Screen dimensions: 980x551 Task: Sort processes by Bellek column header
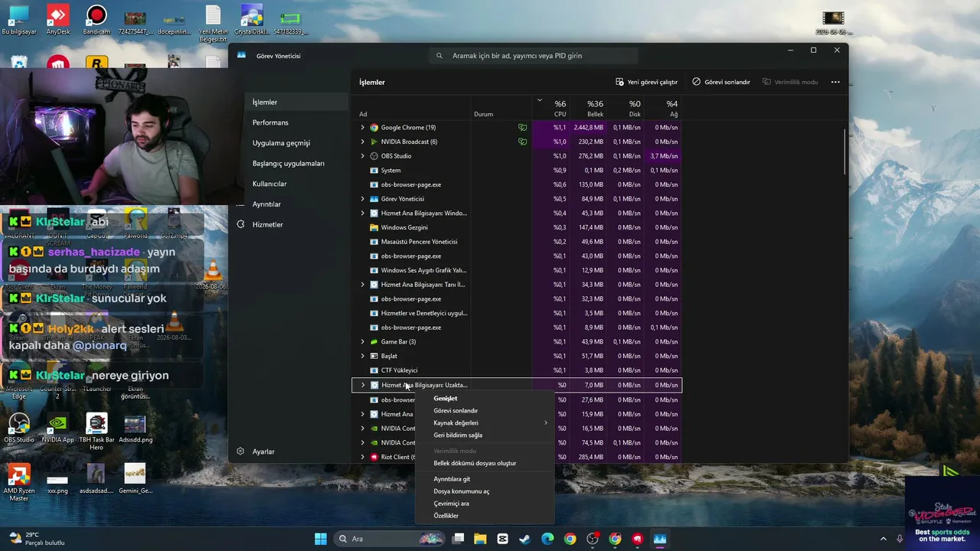[589, 108]
